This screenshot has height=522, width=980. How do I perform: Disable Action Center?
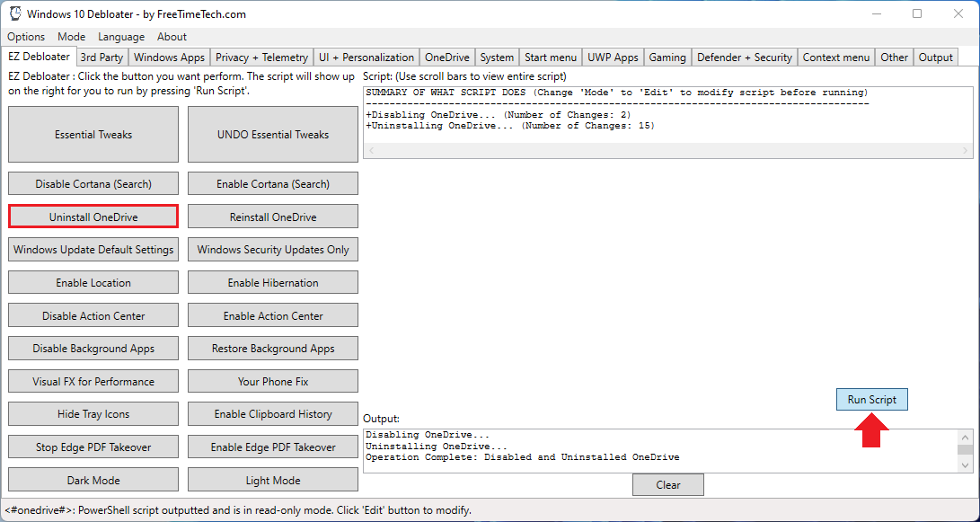[x=93, y=314]
